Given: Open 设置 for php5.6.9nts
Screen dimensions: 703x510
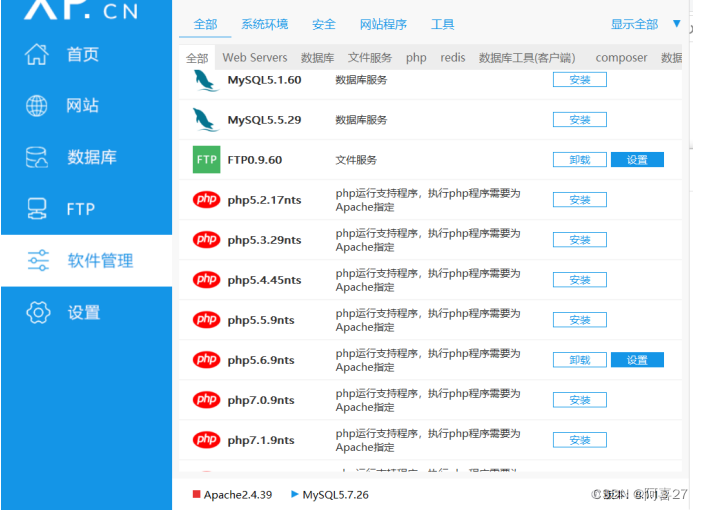Looking at the screenshot, I should tap(637, 360).
